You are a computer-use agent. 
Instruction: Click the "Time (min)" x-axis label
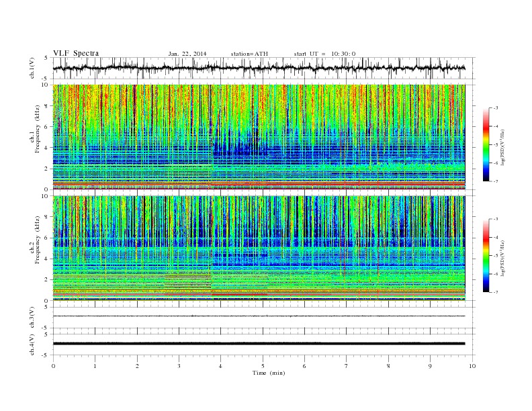tap(269, 373)
